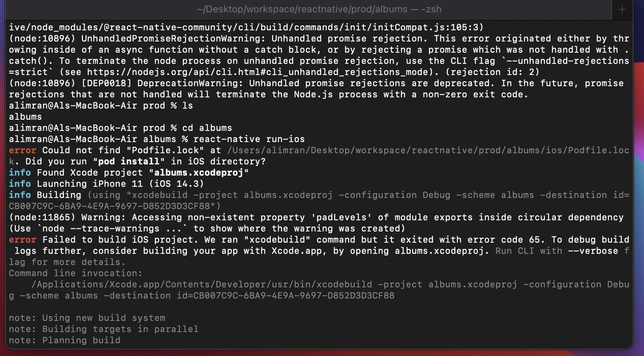Click the info label before "Found Xcode project"

click(20, 173)
